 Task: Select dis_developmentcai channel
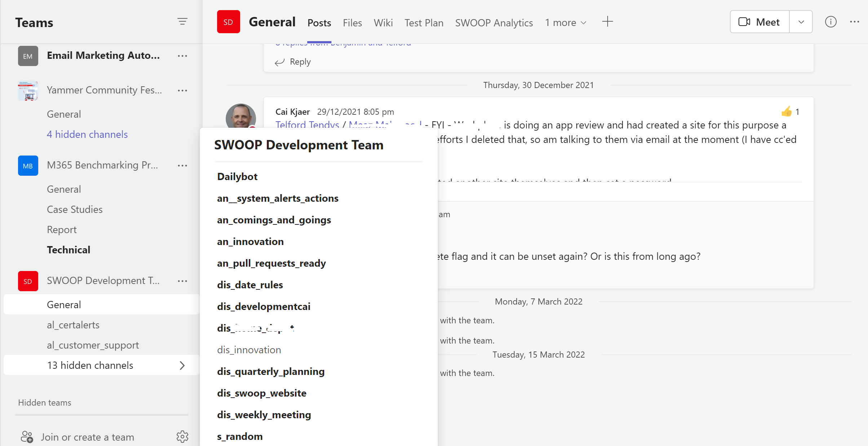click(264, 306)
